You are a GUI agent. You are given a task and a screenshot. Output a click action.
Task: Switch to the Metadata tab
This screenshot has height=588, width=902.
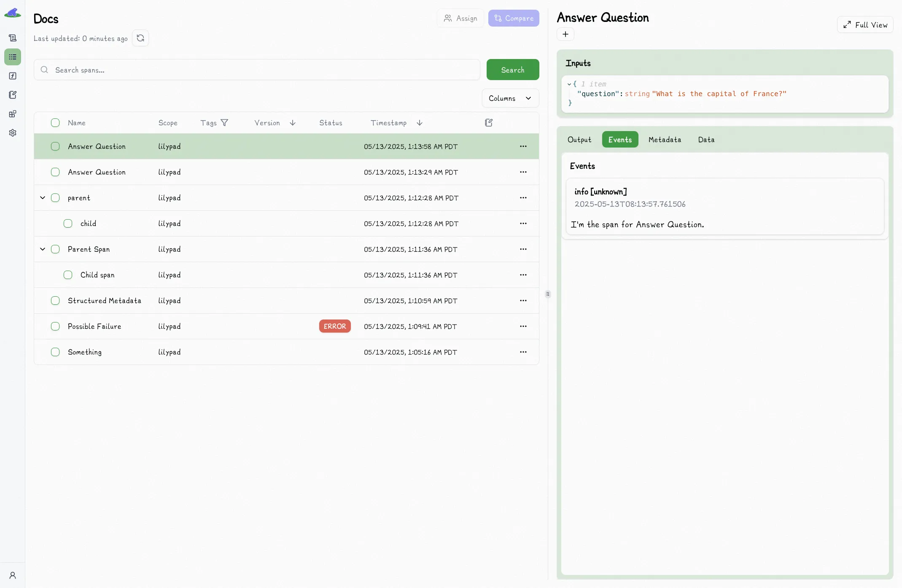point(665,140)
